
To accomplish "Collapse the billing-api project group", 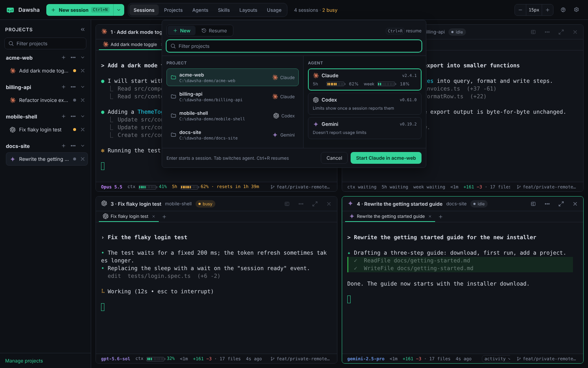I will pyautogui.click(x=83, y=87).
